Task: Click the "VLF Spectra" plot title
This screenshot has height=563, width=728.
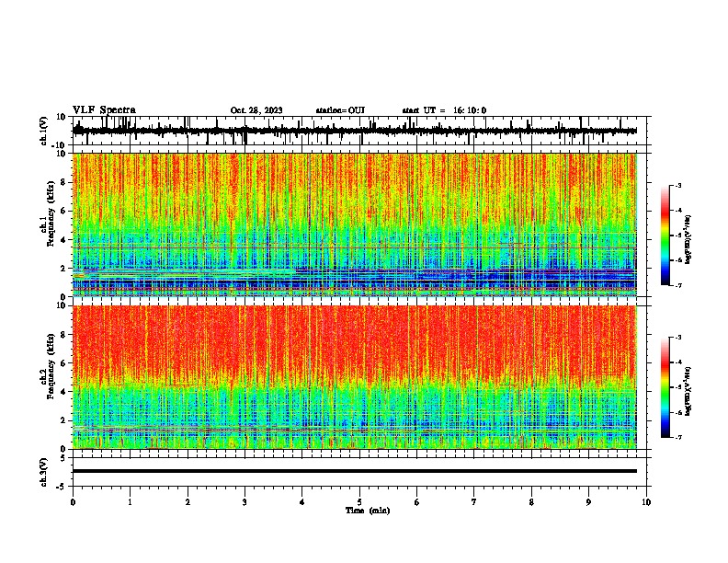Action: point(104,109)
